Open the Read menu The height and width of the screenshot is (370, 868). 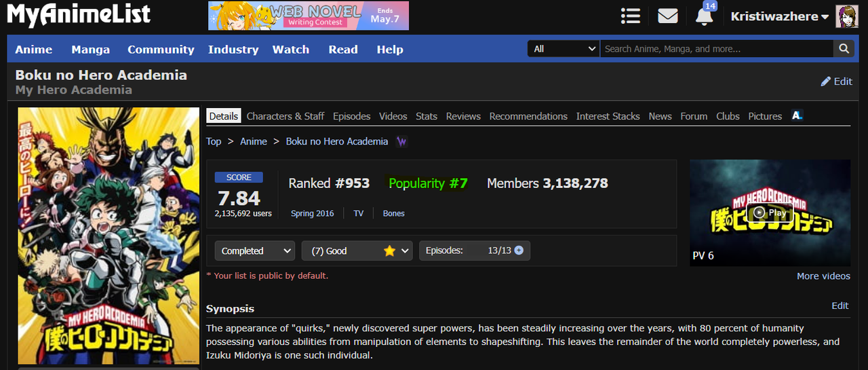pyautogui.click(x=343, y=50)
